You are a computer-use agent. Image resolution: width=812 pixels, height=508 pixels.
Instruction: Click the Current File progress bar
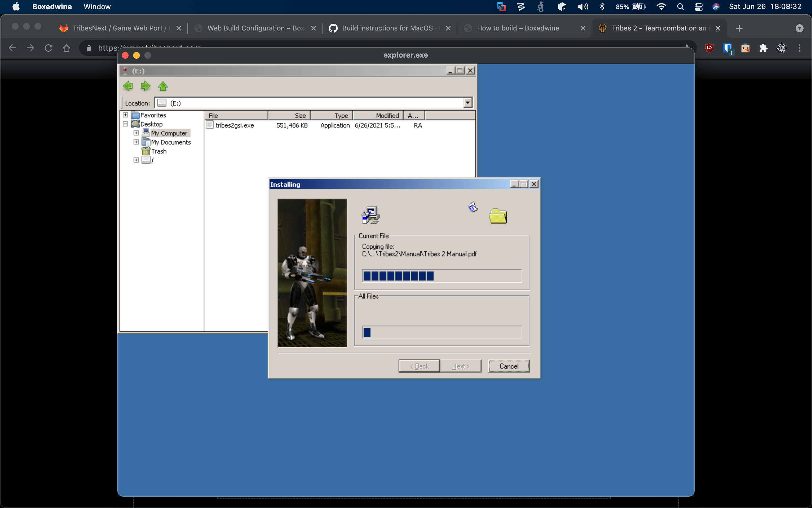[442, 276]
